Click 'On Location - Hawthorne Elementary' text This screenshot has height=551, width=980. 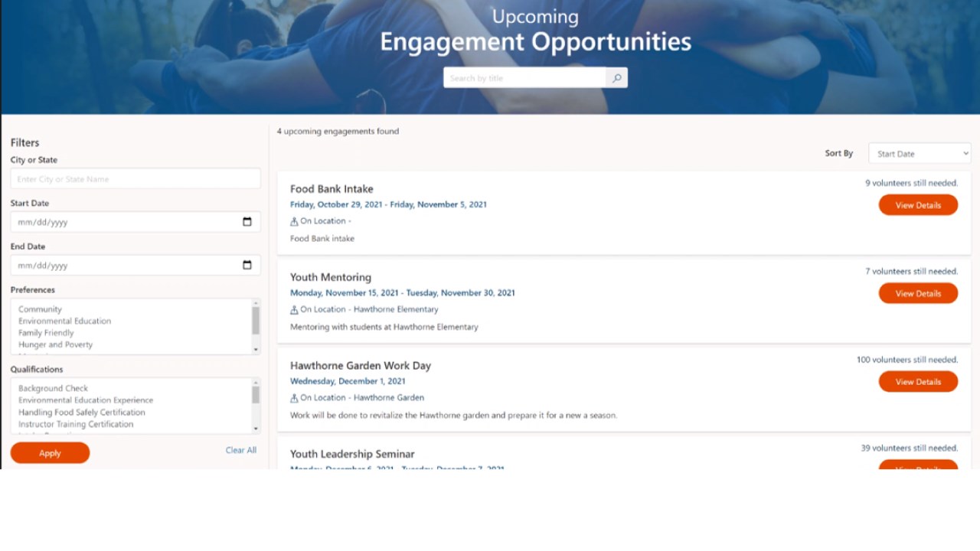tap(369, 309)
